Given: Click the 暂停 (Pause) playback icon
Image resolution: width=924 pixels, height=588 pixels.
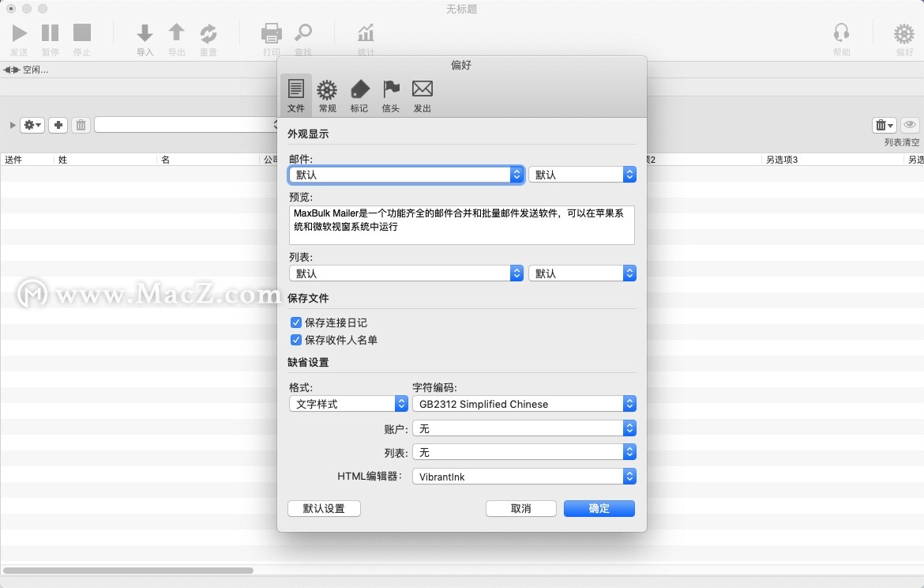Looking at the screenshot, I should click(51, 33).
